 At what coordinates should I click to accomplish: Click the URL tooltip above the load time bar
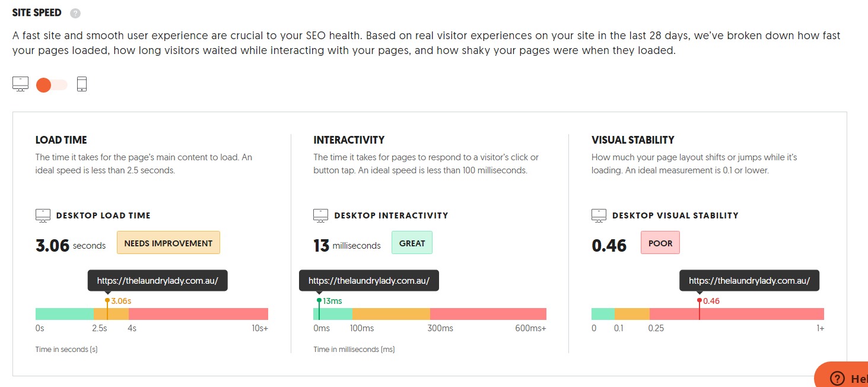[158, 281]
